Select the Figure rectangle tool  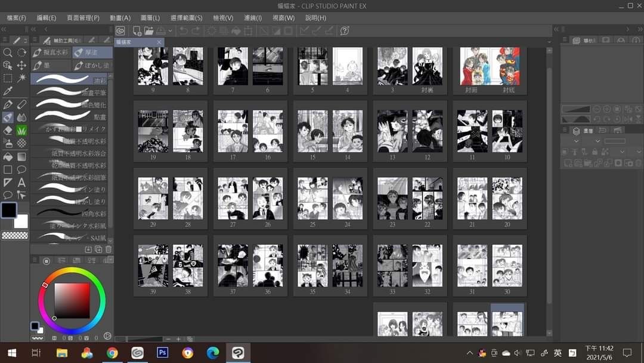point(7,170)
